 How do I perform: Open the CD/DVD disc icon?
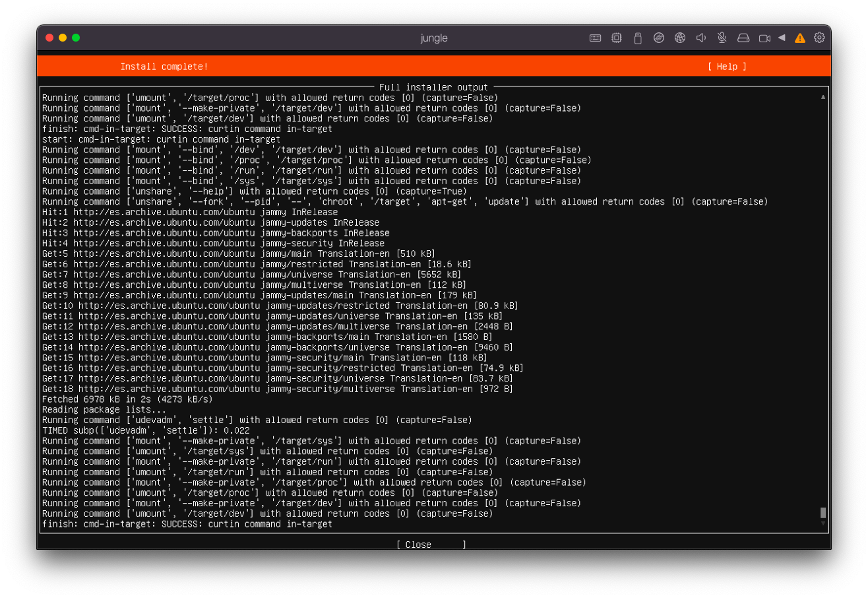[x=658, y=38]
